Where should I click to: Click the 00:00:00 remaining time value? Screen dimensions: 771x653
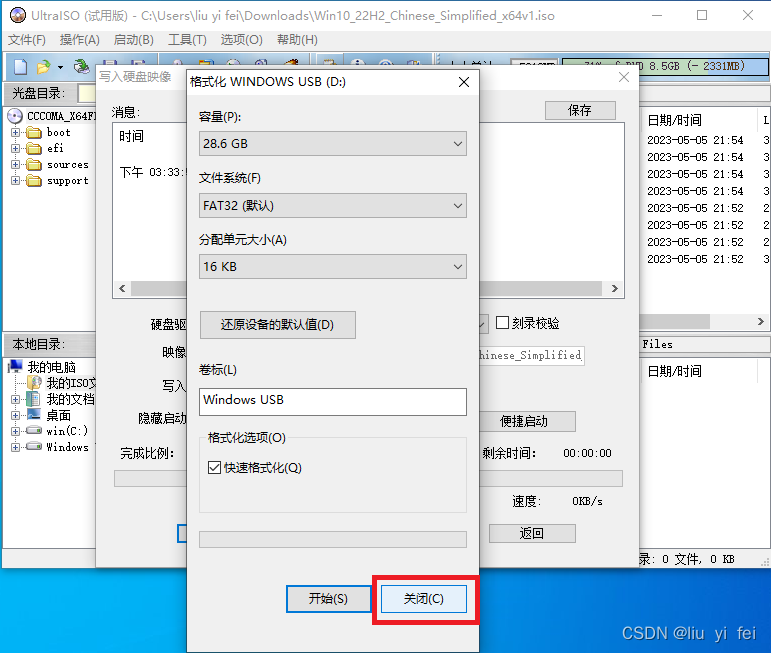click(587, 453)
